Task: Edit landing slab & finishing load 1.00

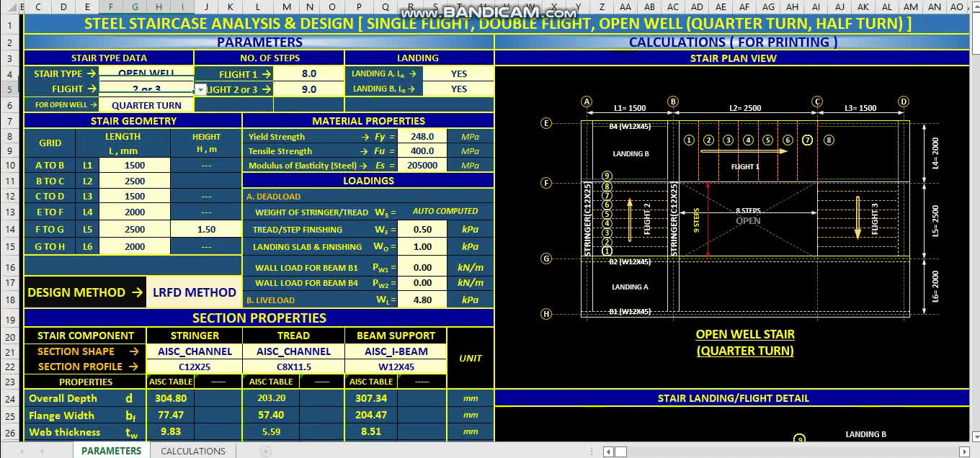Action: pyautogui.click(x=422, y=246)
